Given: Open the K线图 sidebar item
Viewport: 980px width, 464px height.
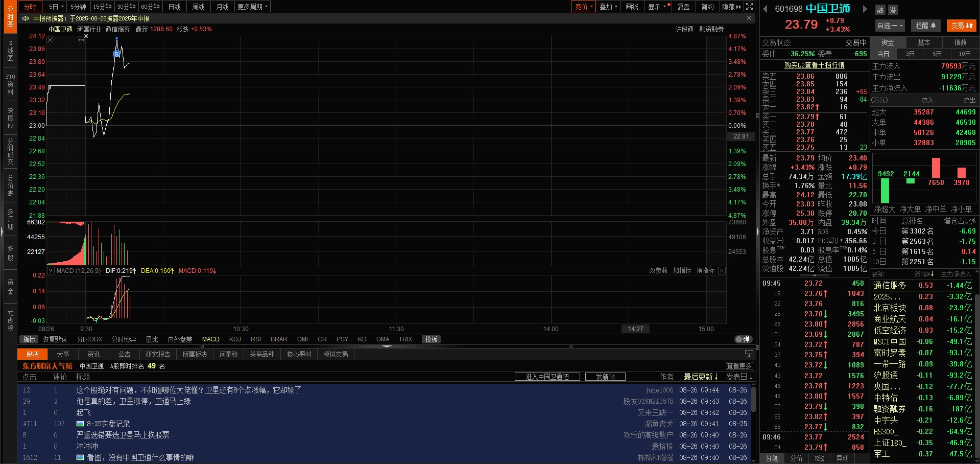Looking at the screenshot, I should point(10,51).
